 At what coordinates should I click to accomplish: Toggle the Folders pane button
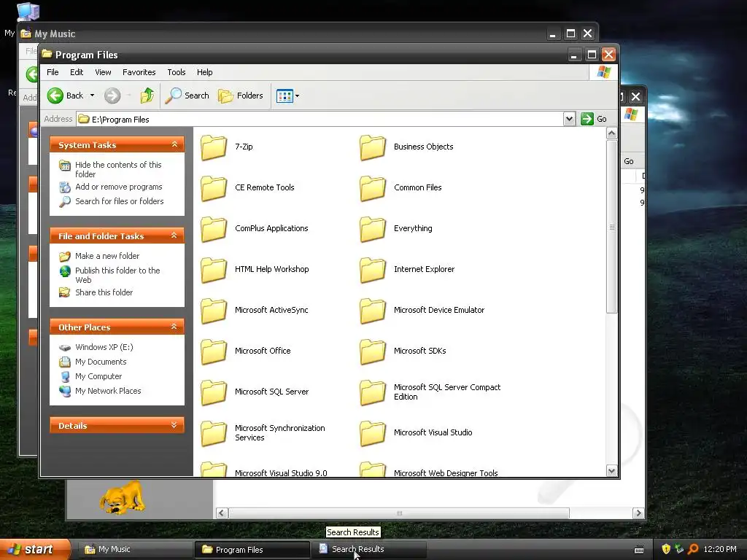(x=241, y=96)
